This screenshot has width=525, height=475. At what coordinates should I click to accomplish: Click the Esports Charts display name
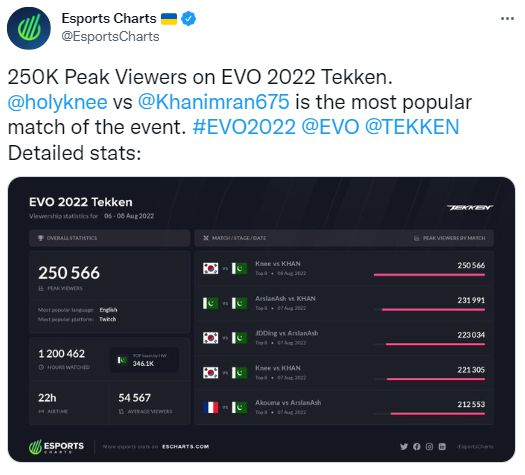click(109, 18)
